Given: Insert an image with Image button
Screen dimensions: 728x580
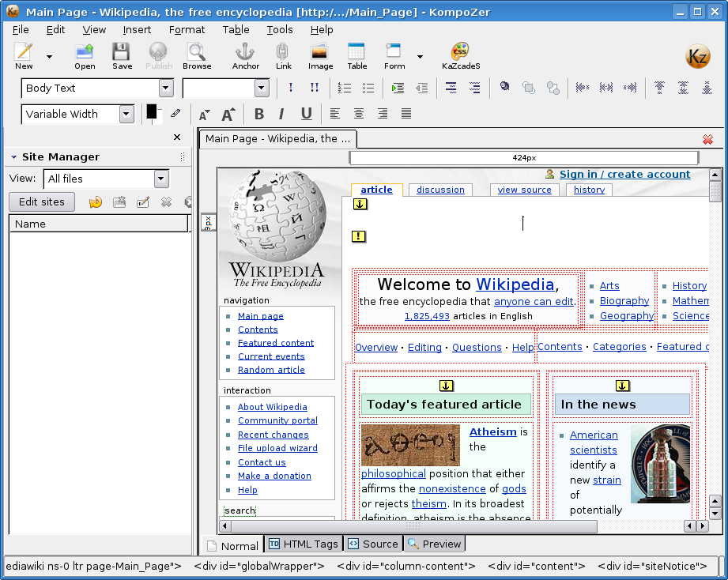Looking at the screenshot, I should tap(320, 55).
